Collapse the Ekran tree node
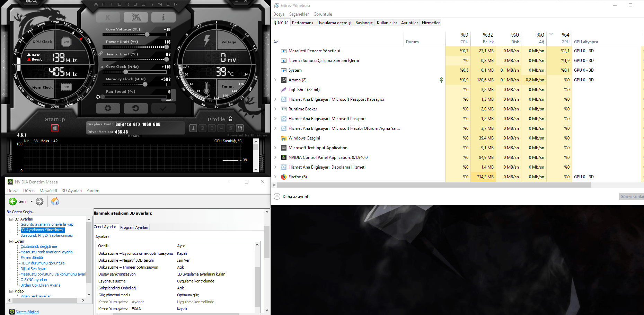Image resolution: width=644 pixels, height=315 pixels. tap(11, 241)
